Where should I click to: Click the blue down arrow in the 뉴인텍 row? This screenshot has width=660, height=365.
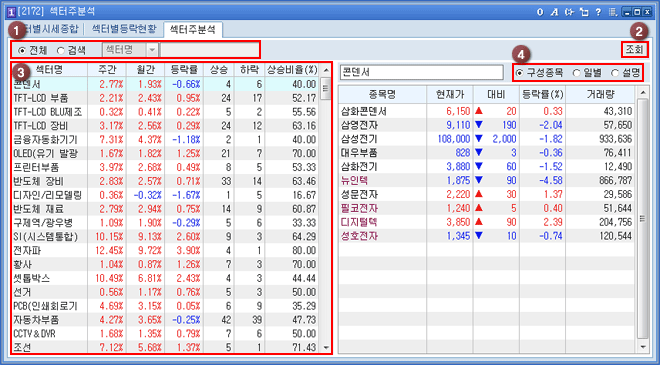click(479, 181)
